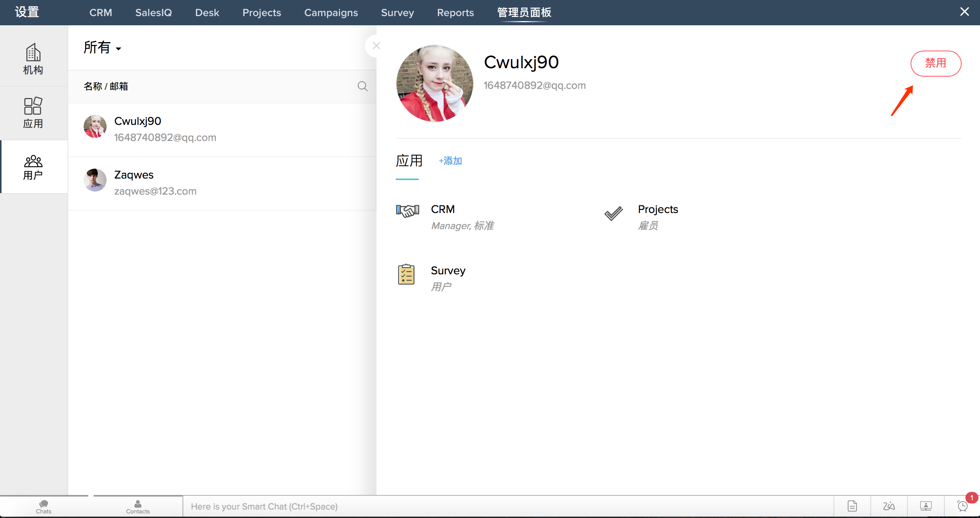Image resolution: width=980 pixels, height=518 pixels.
Task: Click the Projects checkmark icon
Action: click(x=613, y=213)
